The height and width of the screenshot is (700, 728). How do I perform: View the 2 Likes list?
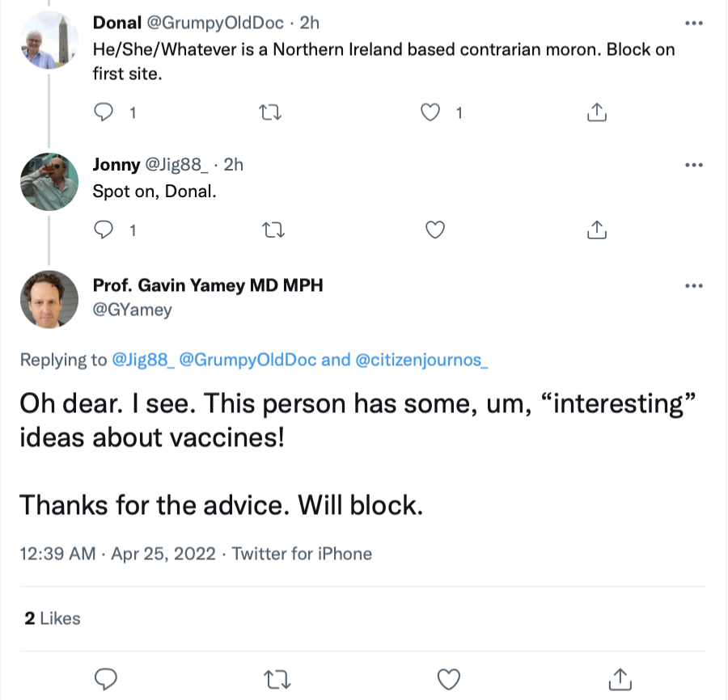[53, 618]
